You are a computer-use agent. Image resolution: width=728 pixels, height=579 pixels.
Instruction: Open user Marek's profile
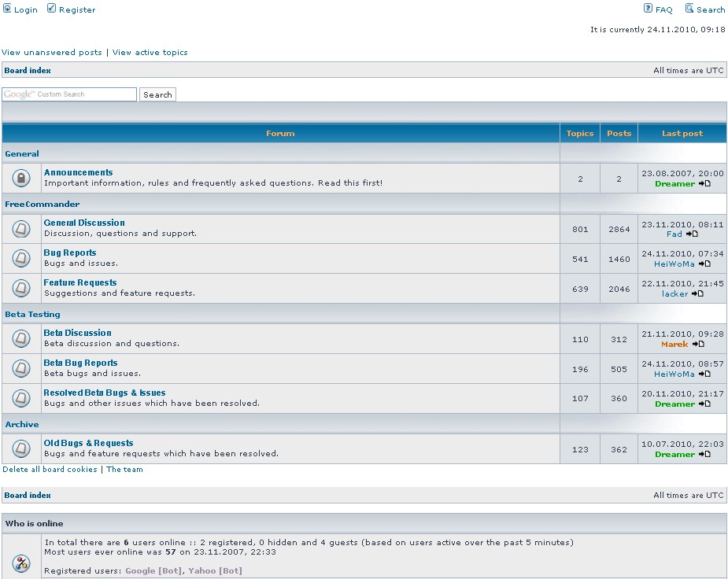tap(674, 345)
